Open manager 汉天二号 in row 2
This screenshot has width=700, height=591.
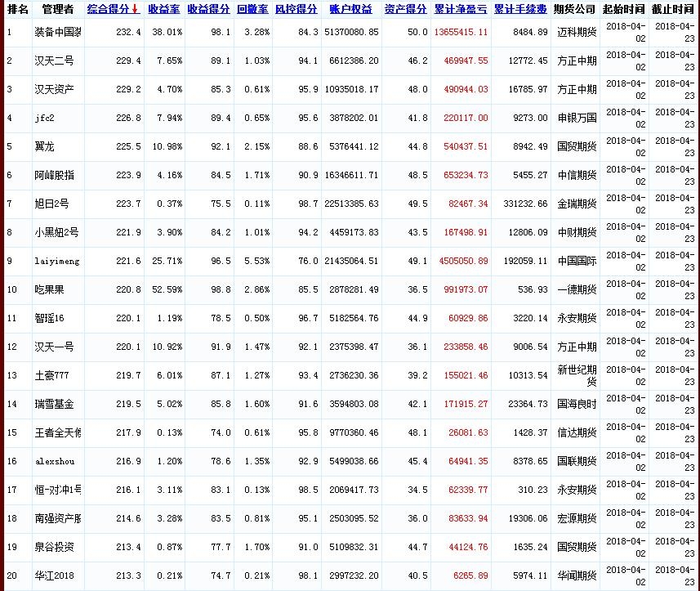[x=54, y=61]
